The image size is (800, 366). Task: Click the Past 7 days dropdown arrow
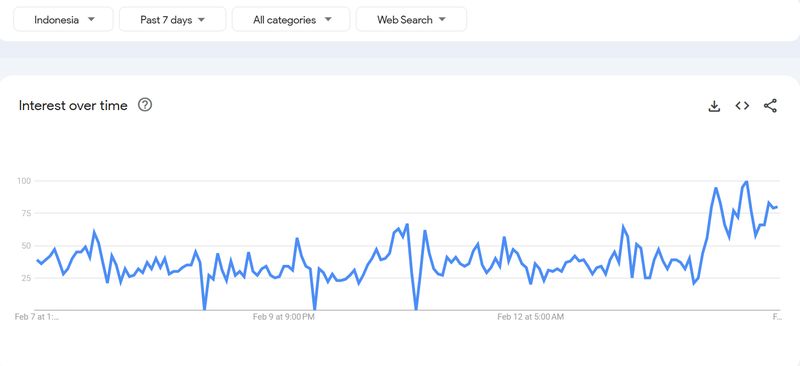pos(201,20)
